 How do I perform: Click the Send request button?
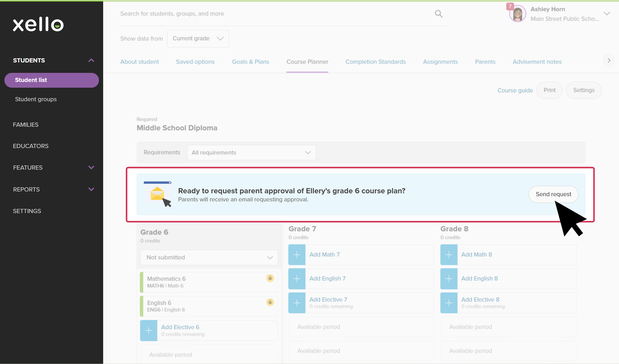[553, 194]
